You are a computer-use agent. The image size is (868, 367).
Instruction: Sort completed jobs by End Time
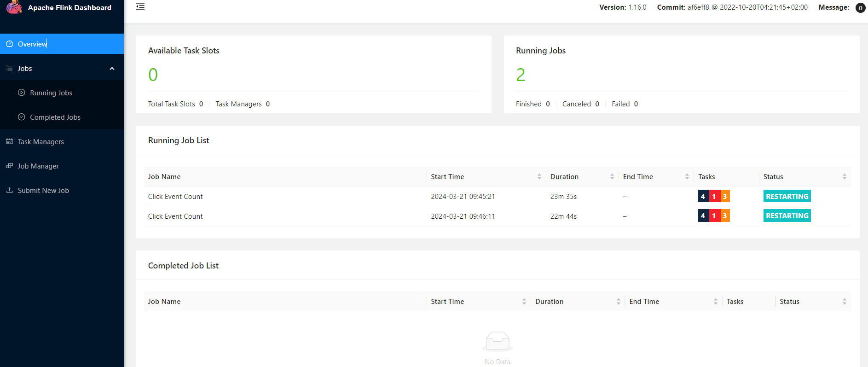(x=716, y=302)
